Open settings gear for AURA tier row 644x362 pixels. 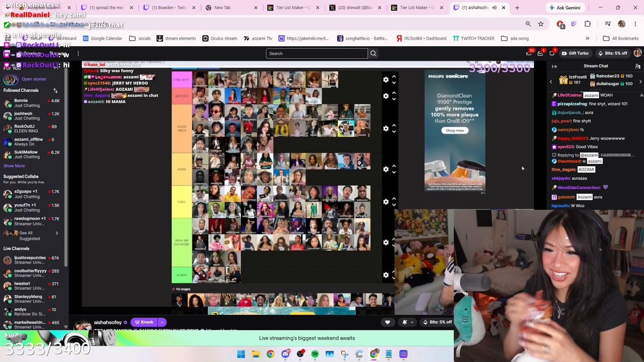pyautogui.click(x=385, y=169)
